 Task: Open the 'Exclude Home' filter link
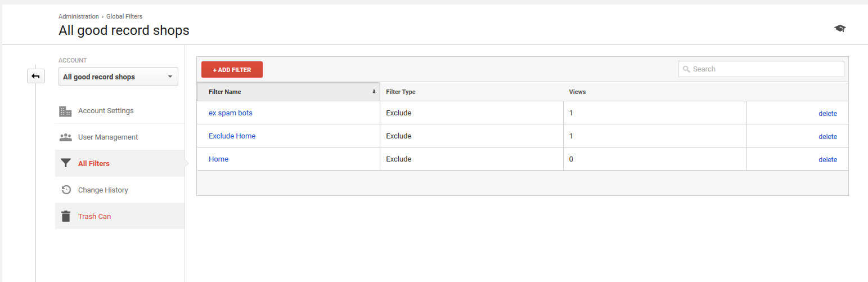(x=232, y=136)
